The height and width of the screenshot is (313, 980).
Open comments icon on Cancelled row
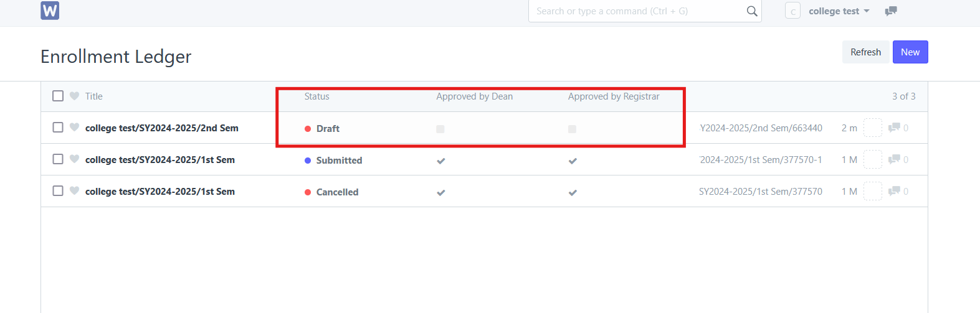click(x=894, y=191)
